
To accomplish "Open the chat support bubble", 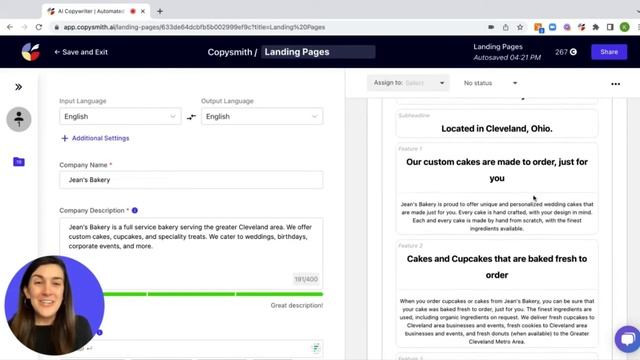I will pyautogui.click(x=627, y=339).
